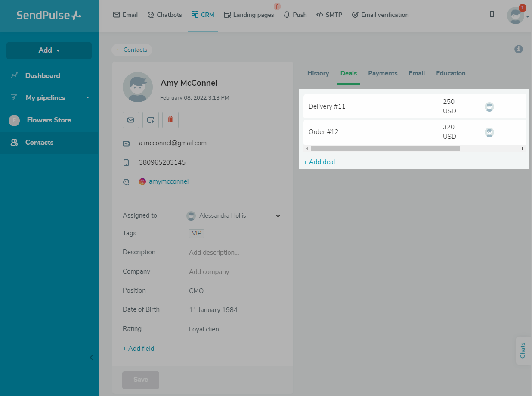This screenshot has width=532, height=396.
Task: Go back via the Contacts link
Action: point(132,50)
